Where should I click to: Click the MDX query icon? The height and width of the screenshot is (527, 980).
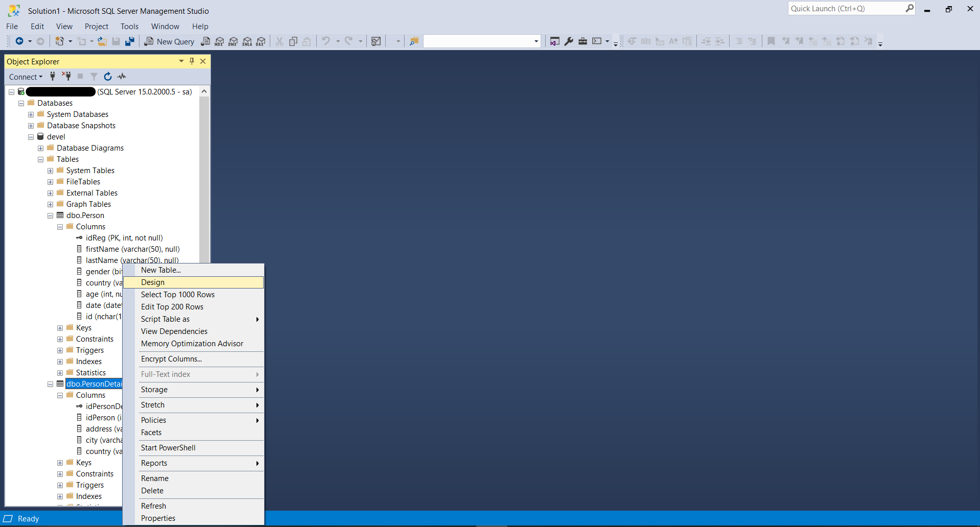(x=219, y=41)
